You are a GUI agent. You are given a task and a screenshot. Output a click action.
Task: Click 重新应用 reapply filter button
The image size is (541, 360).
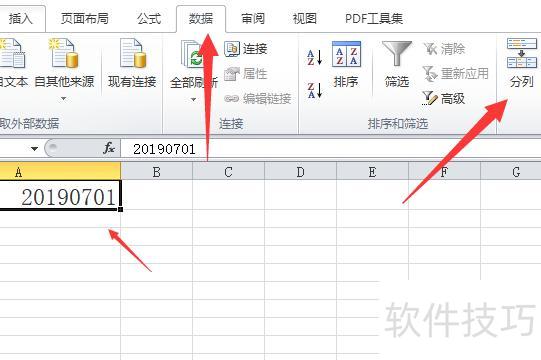click(x=455, y=74)
